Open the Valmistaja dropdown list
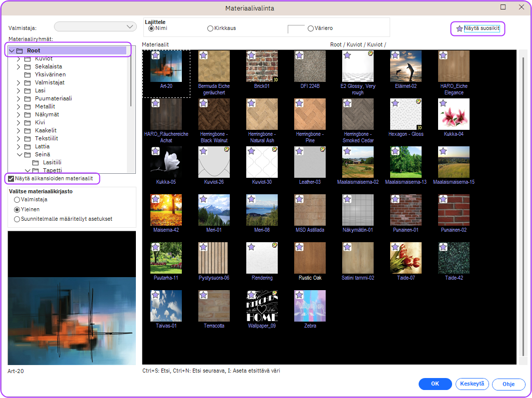532x398 pixels. tap(95, 26)
